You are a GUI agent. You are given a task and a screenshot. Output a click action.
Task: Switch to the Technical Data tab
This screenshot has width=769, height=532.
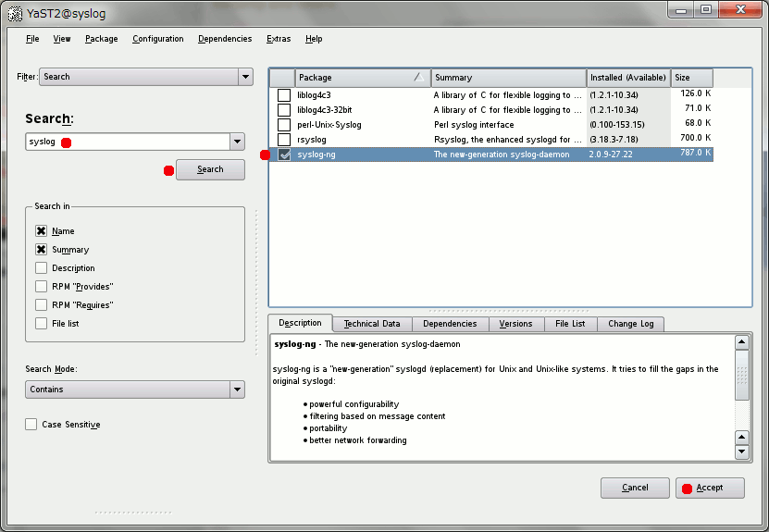point(372,324)
